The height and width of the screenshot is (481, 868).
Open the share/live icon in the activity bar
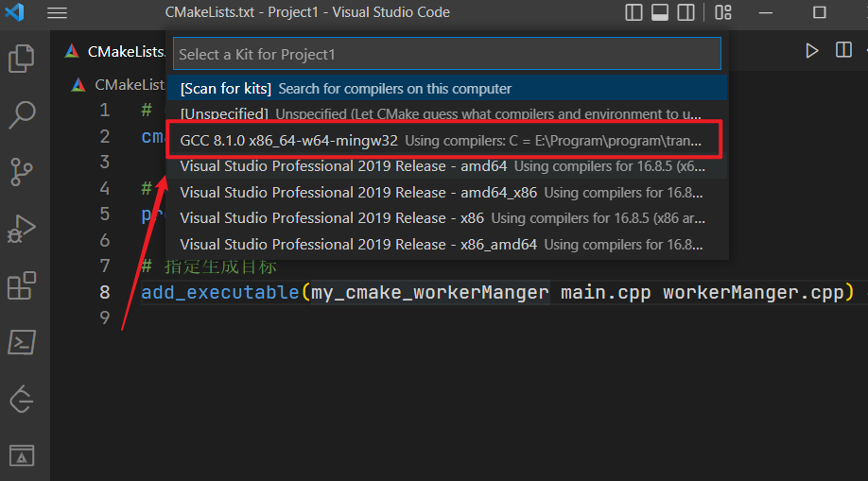[x=22, y=399]
